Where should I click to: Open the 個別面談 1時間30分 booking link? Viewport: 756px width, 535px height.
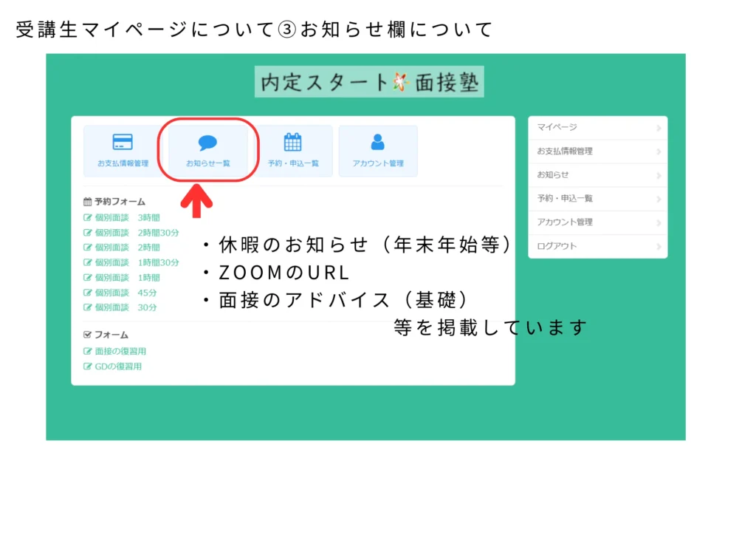[137, 262]
